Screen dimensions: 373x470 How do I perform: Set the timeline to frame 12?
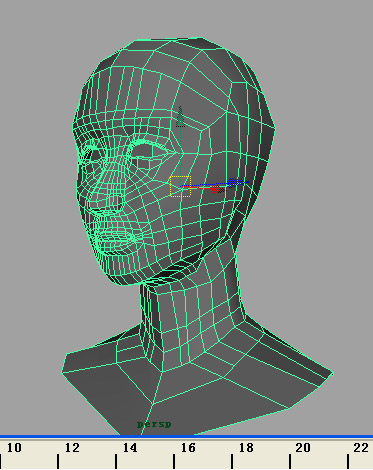click(72, 448)
